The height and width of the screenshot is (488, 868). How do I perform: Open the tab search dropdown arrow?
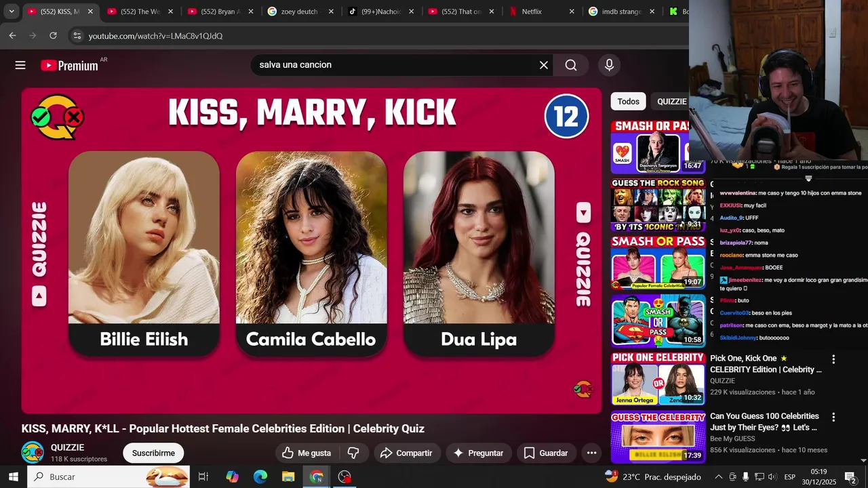pyautogui.click(x=11, y=12)
